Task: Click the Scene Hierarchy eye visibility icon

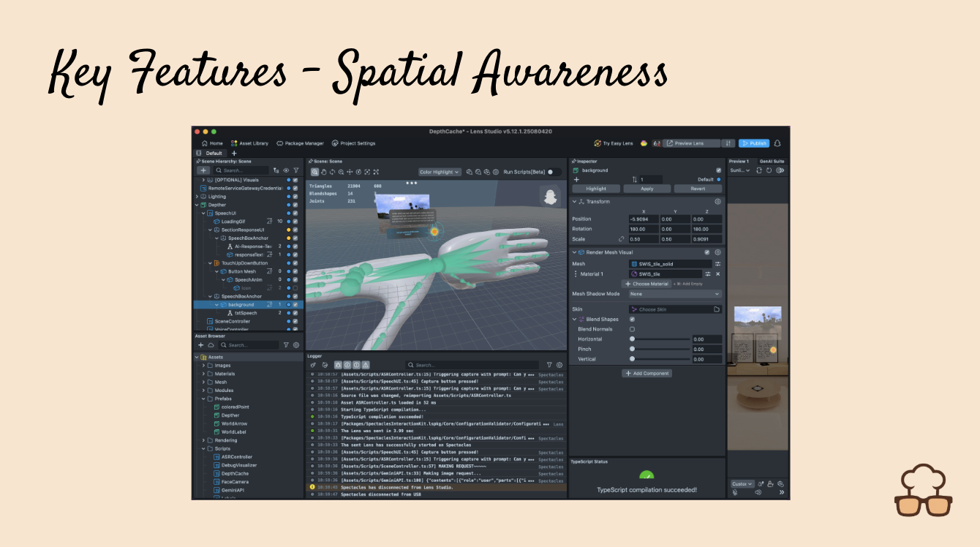Action: pyautogui.click(x=286, y=170)
